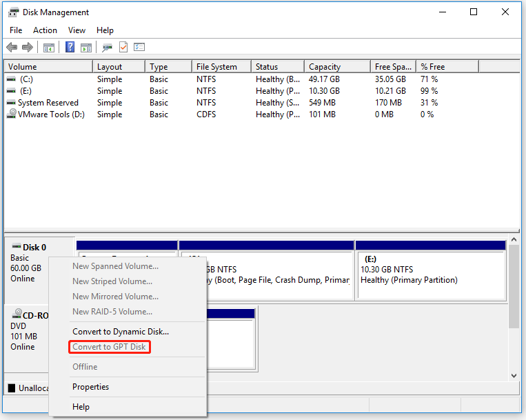The height and width of the screenshot is (420, 526).
Task: Click the drive icon beside (C:)
Action: [x=12, y=79]
